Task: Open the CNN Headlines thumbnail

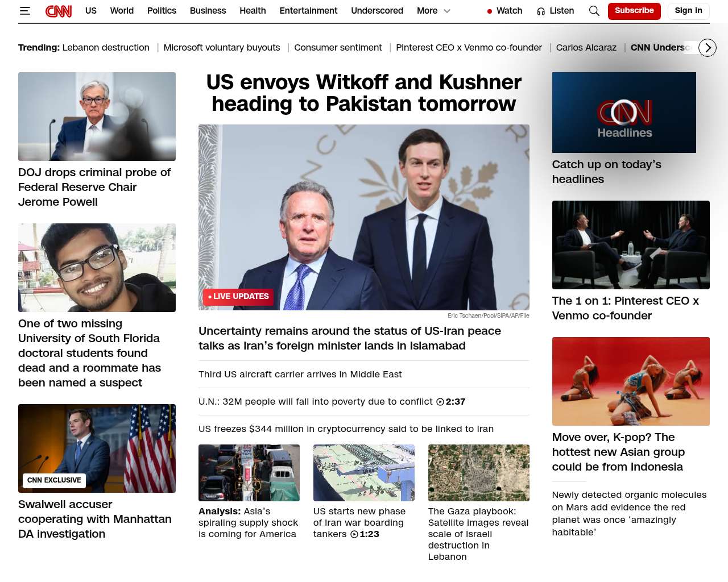Action: click(x=624, y=113)
